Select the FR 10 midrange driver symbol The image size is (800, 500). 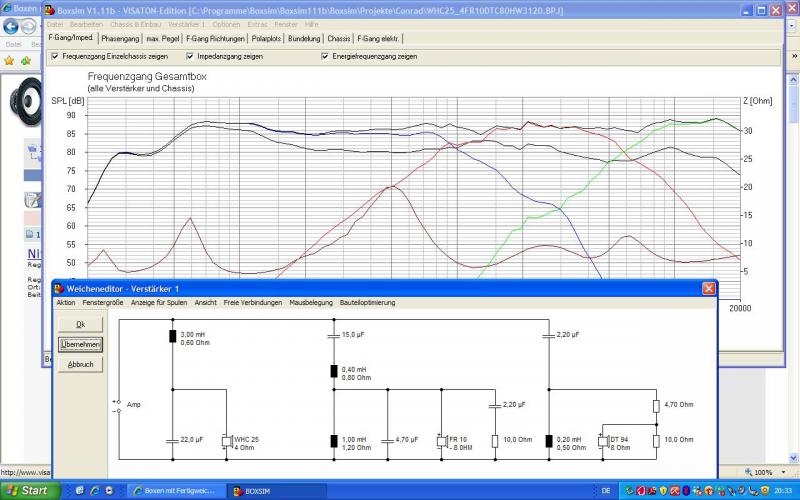[441, 441]
